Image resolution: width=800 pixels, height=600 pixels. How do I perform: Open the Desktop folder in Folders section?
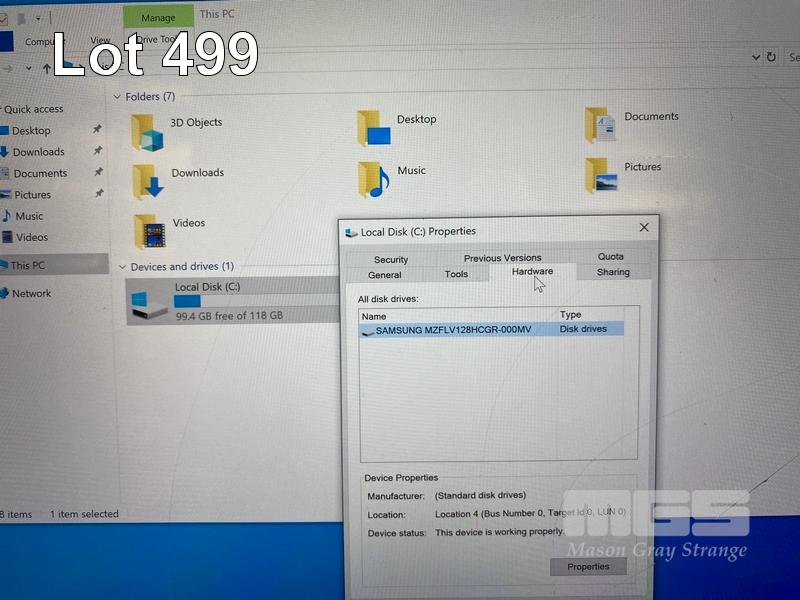(376, 127)
